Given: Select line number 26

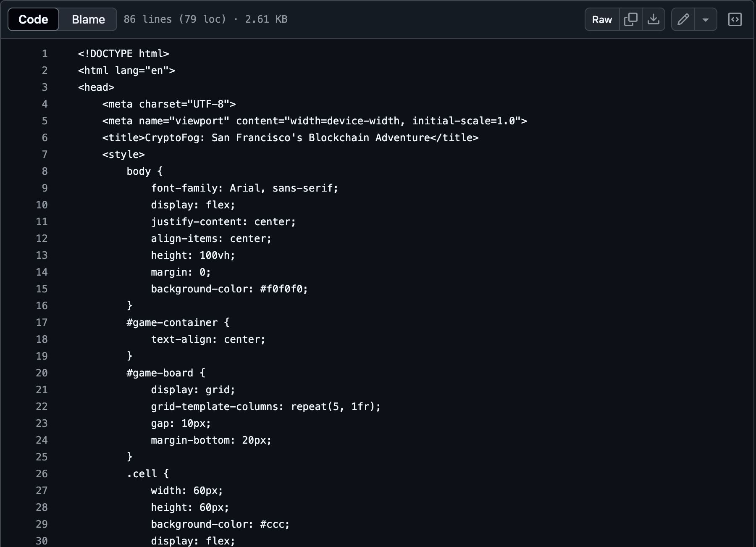Looking at the screenshot, I should click(42, 474).
